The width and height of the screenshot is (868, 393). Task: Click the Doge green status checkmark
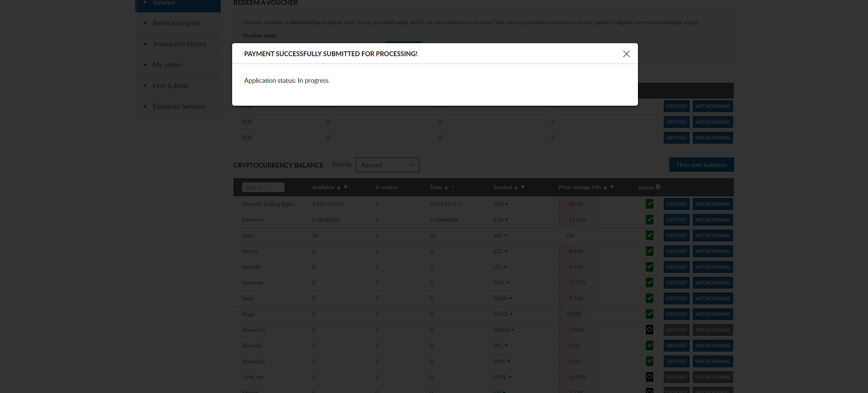click(649, 314)
